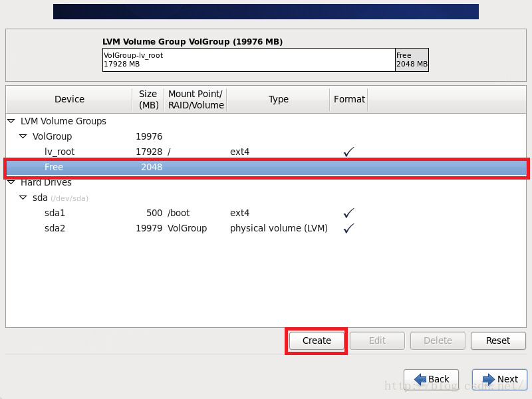Sort by the Device column header
The height and width of the screenshot is (399, 532).
[69, 99]
